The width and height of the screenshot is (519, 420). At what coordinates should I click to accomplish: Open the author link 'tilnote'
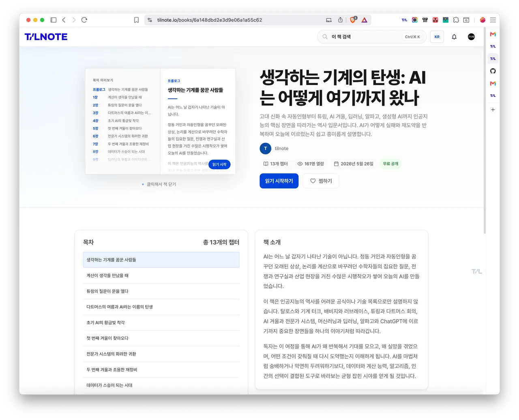[281, 149]
